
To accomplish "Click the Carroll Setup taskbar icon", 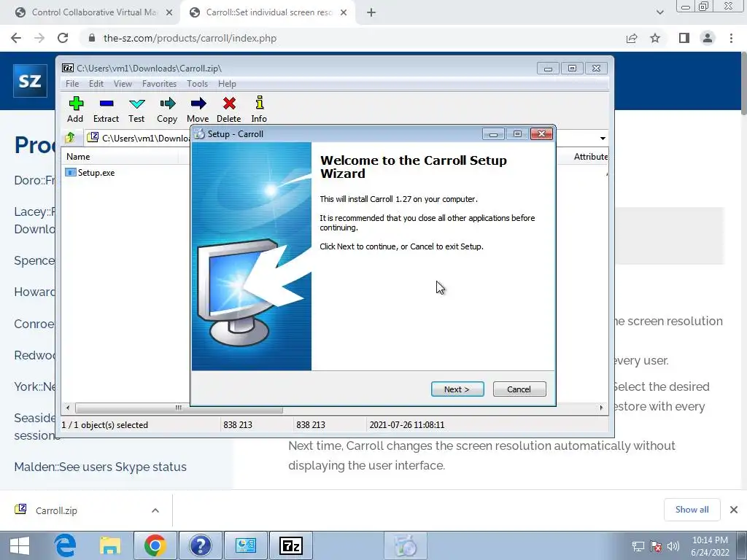I will (x=406, y=545).
